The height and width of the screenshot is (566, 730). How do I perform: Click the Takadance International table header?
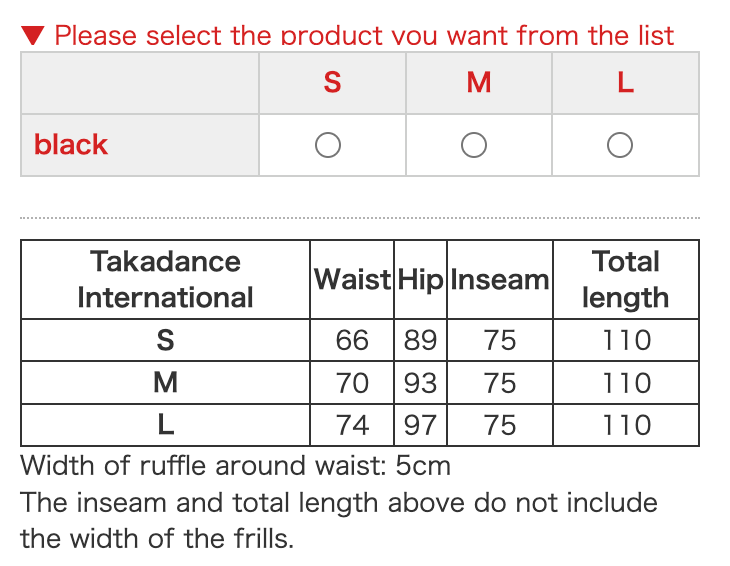point(165,279)
